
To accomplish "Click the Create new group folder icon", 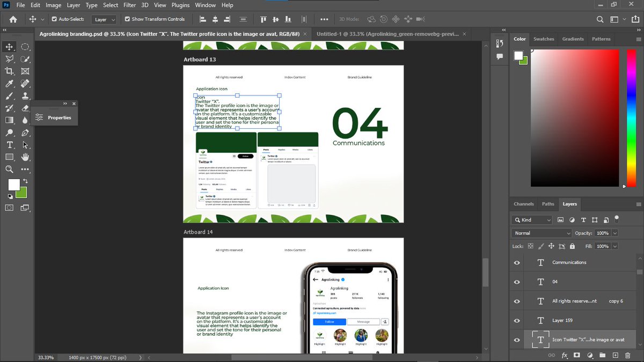I will tap(603, 355).
